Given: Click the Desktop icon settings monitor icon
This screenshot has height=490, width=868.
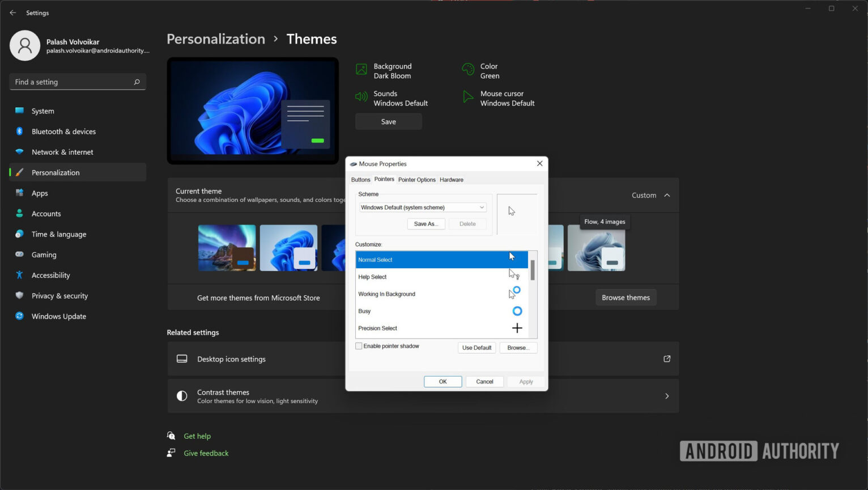Looking at the screenshot, I should (181, 358).
